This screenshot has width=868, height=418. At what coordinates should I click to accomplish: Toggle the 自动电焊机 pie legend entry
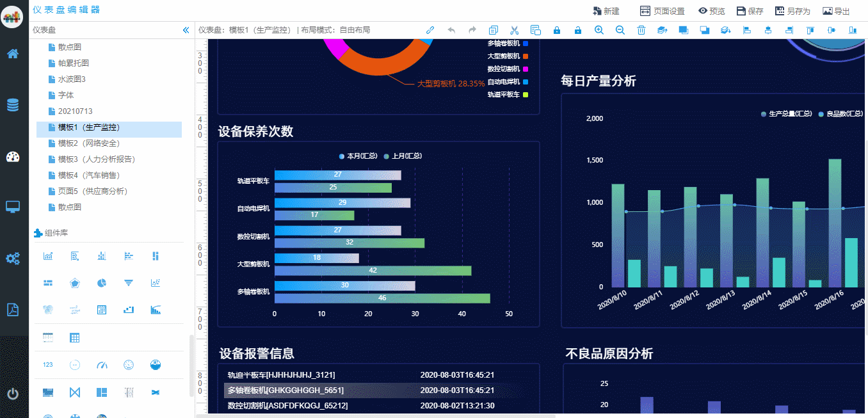pyautogui.click(x=508, y=82)
